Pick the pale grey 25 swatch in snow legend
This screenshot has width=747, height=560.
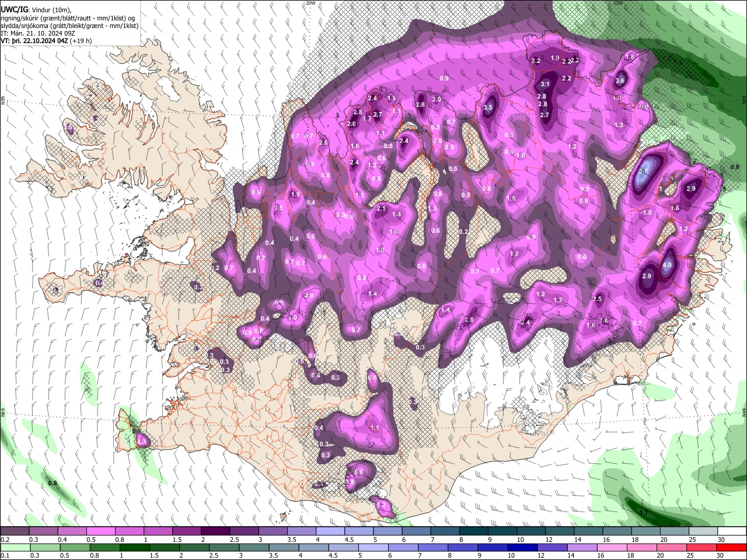[x=704, y=531]
